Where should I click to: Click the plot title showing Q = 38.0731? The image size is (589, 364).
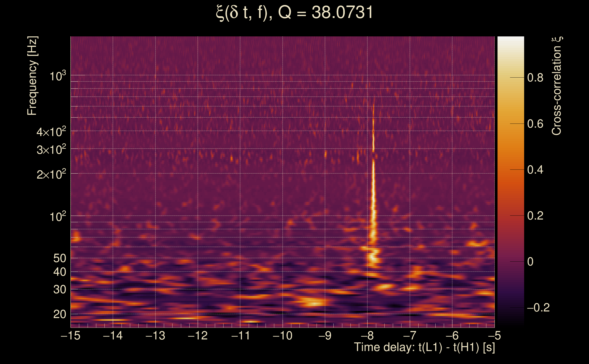coord(294,13)
